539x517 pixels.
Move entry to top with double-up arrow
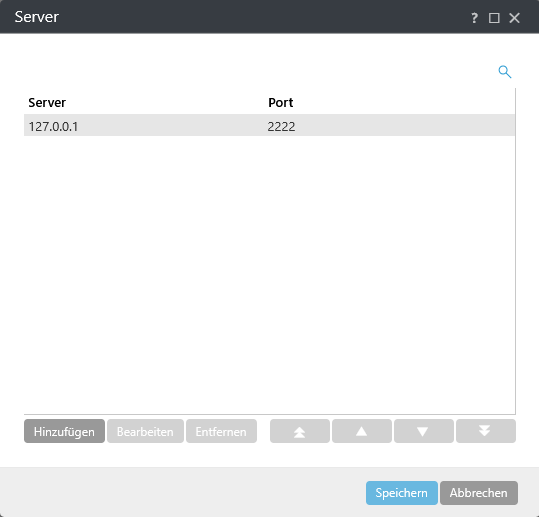(x=300, y=431)
